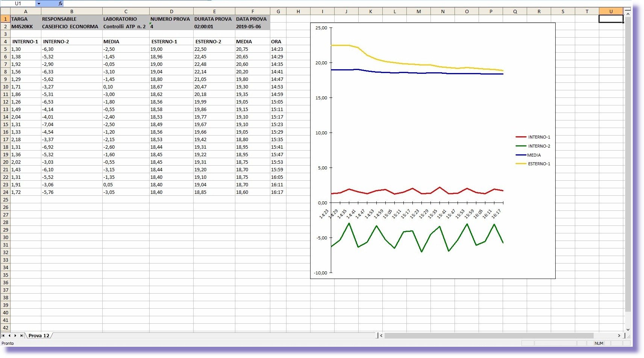Jump to last sheet using navigation arrow
Screen dimensions: 644x358
pyautogui.click(x=21, y=335)
